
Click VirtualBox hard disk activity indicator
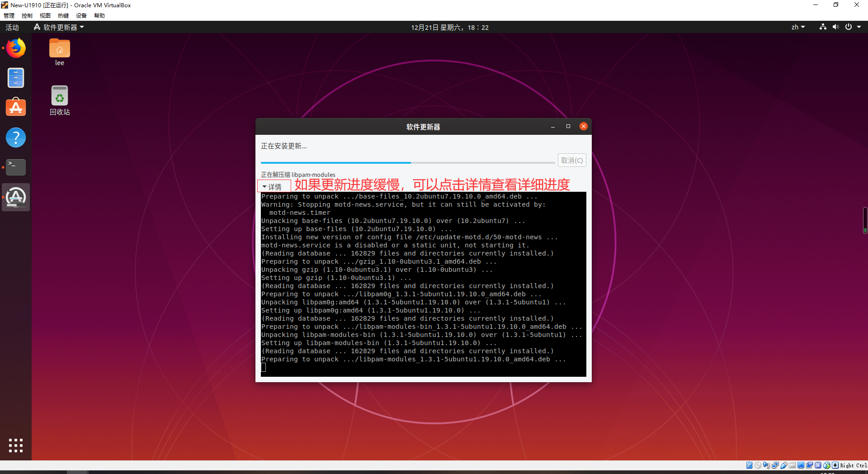[749, 465]
